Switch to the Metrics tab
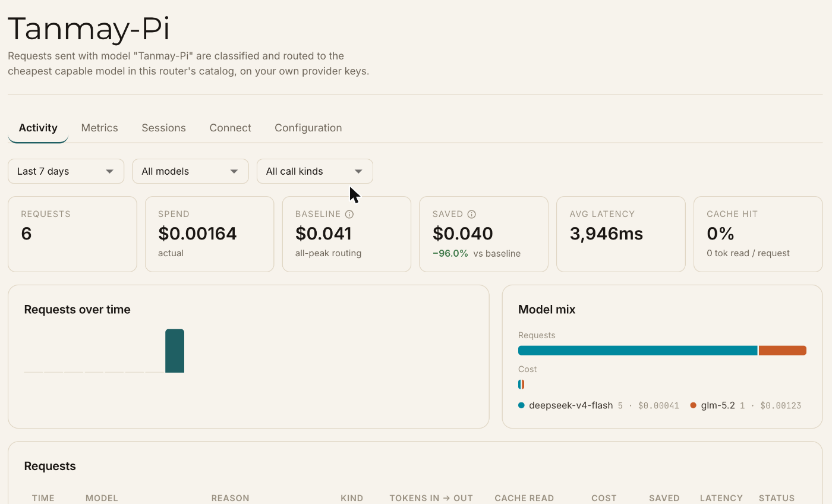832x504 pixels. coord(99,128)
